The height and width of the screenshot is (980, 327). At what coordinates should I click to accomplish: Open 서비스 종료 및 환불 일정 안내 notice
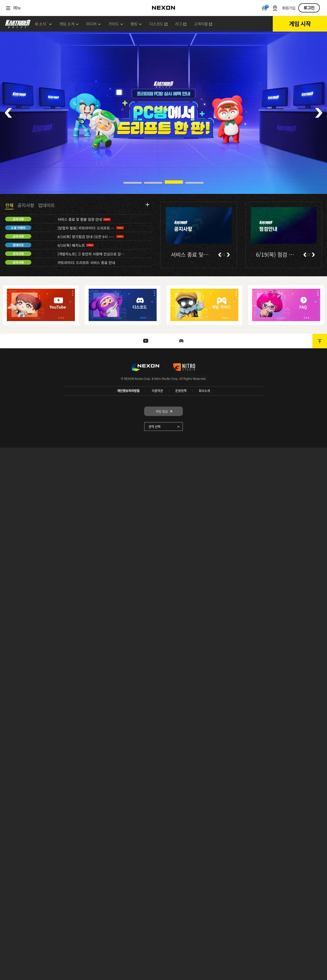click(x=79, y=220)
